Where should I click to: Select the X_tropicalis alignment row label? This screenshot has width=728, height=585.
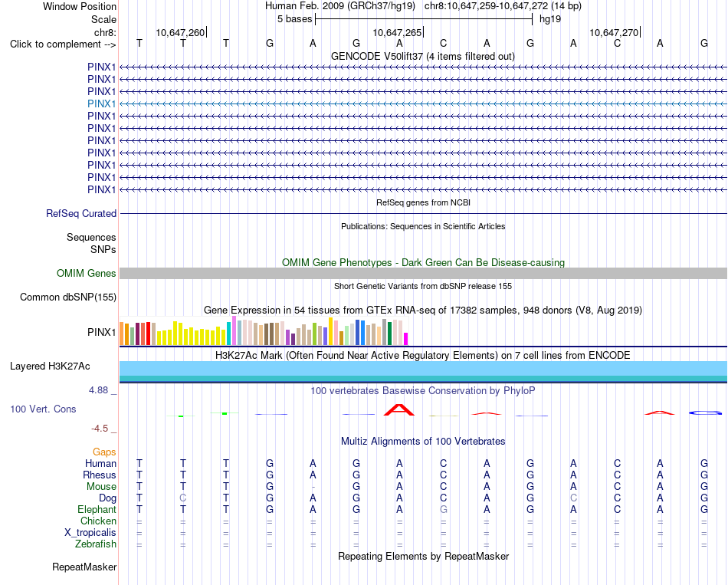point(90,533)
